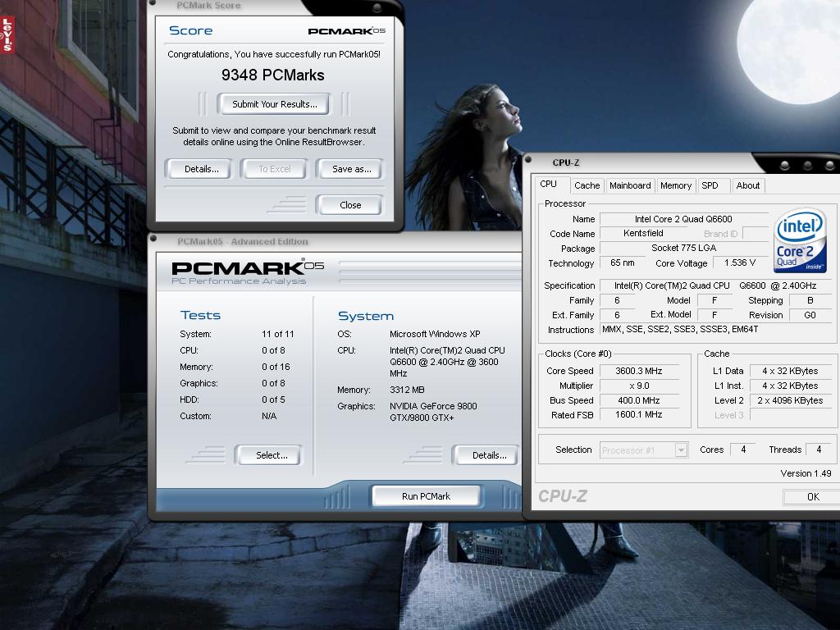
Task: Click the To Excel button
Action: point(274,169)
